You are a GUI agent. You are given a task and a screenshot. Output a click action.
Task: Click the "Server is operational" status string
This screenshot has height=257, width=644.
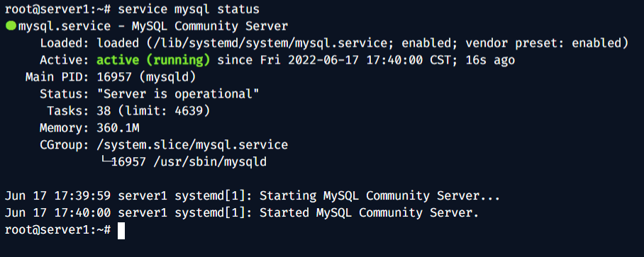(178, 94)
